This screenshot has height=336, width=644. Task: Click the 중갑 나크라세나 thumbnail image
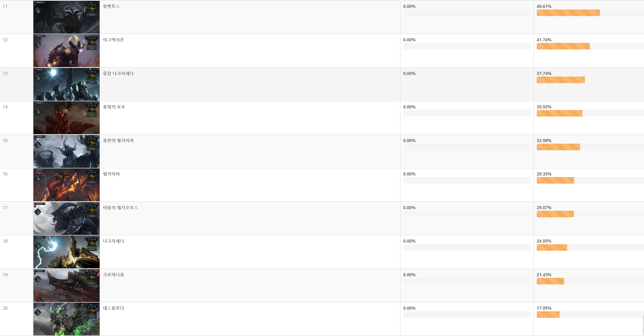[x=67, y=84]
